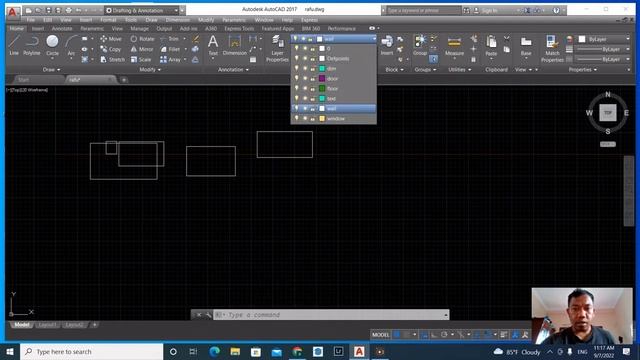Open the Manage ribbon tab
This screenshot has height=360, width=640.
coord(139,29)
